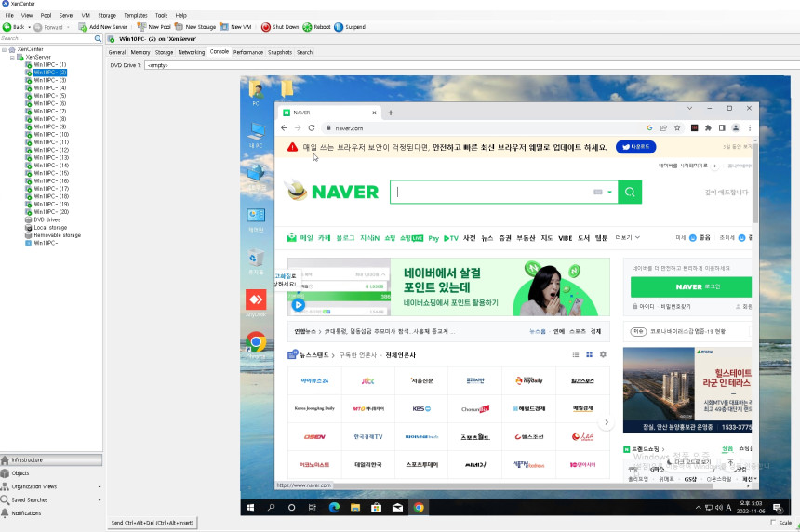
Task: Click Add New Server toolbar icon
Action: [83, 27]
